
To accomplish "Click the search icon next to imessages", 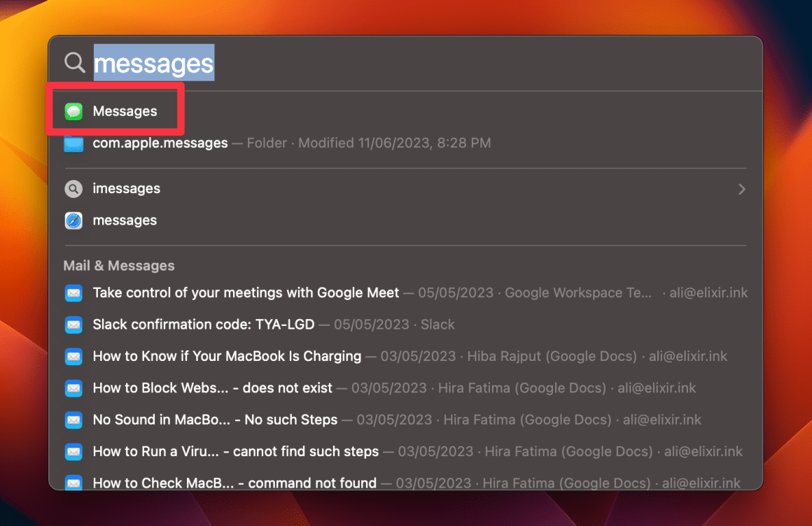I will tap(73, 188).
